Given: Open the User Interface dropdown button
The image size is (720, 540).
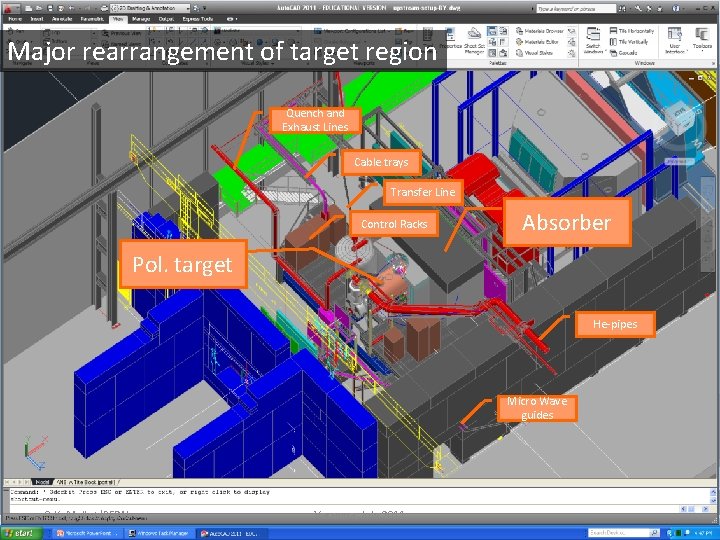Looking at the screenshot, I should pos(675,40).
